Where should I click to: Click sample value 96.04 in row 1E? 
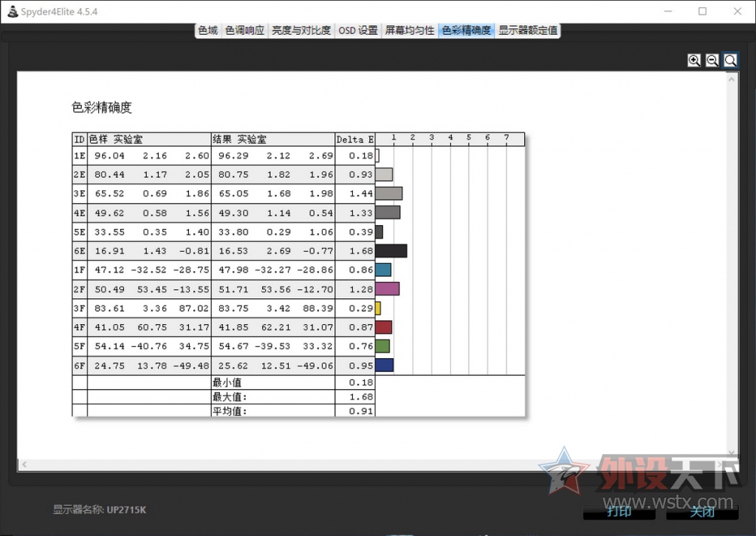point(109,156)
